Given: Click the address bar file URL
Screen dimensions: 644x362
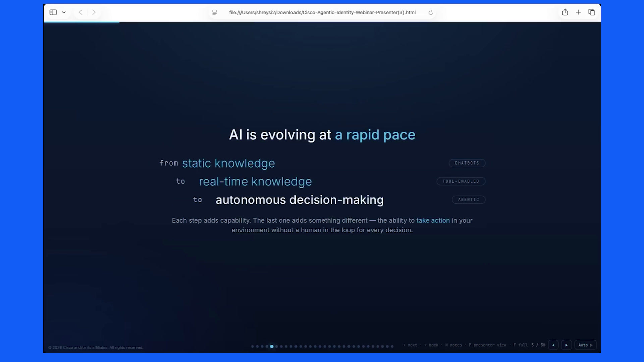Looking at the screenshot, I should (x=322, y=12).
